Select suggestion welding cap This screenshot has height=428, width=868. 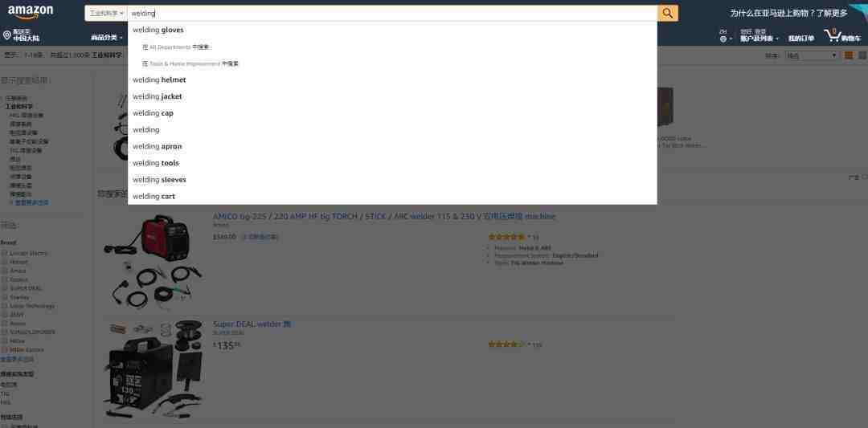click(x=392, y=112)
